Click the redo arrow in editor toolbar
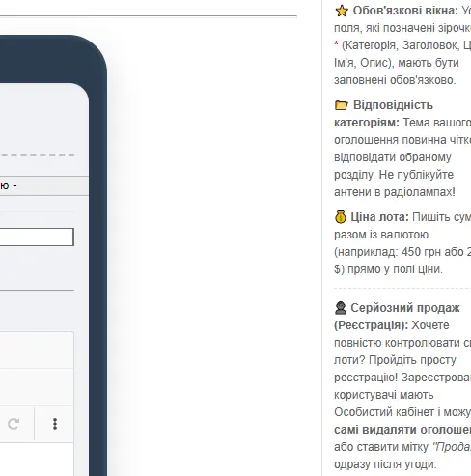This screenshot has width=471, height=476. 14,424
